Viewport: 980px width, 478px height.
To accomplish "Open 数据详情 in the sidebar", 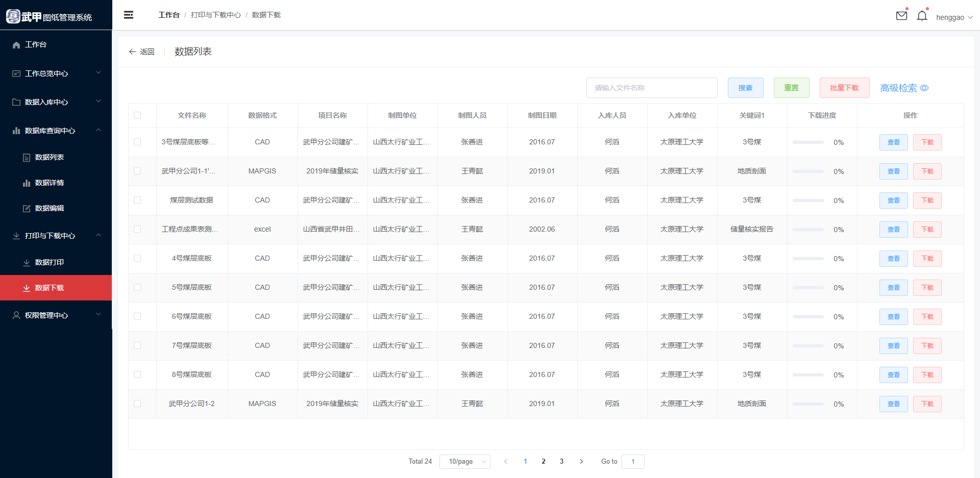I will point(50,183).
